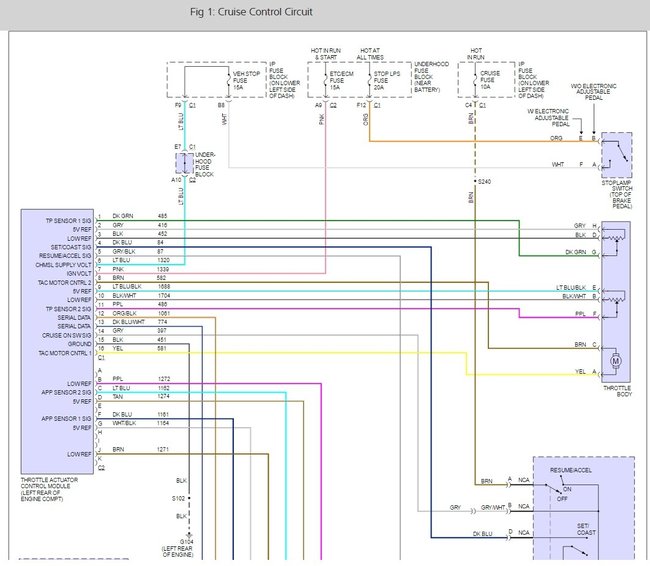Click the "APP SENSOR 1 SIG" pin label
The image size is (650, 566).
pyautogui.click(x=66, y=419)
